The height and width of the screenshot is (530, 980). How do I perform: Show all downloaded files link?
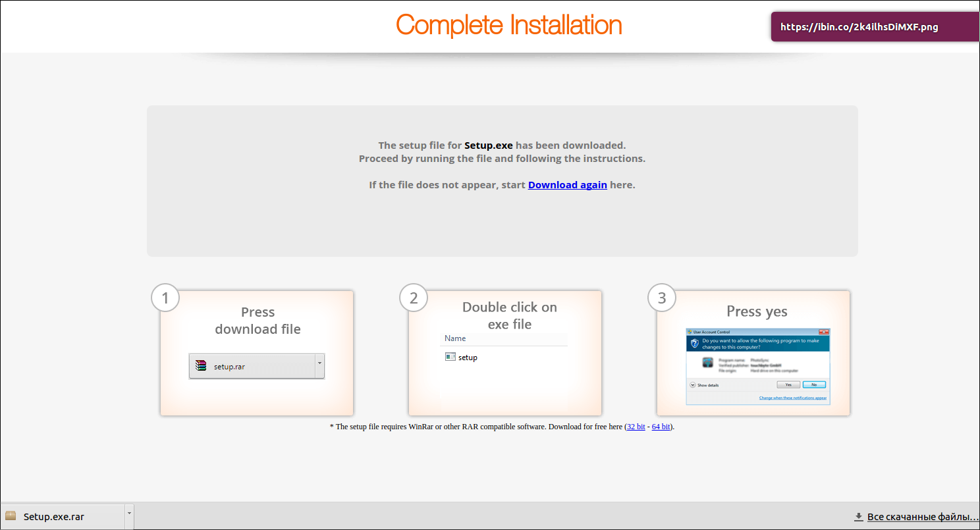pyautogui.click(x=923, y=516)
